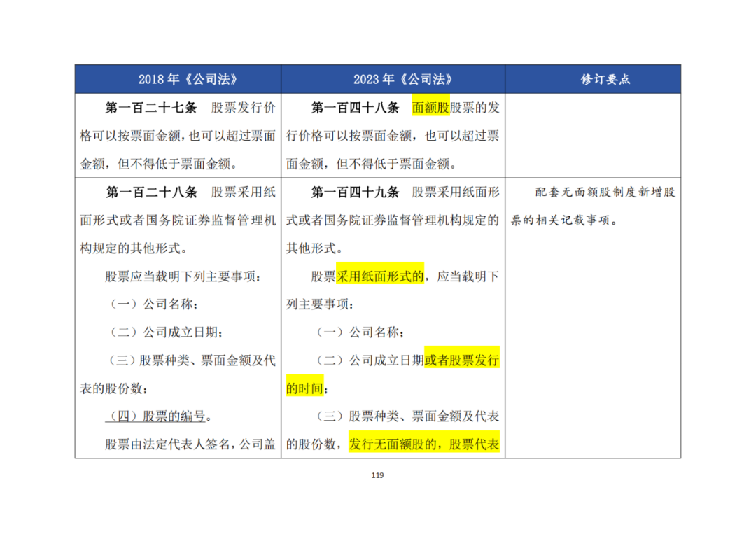
Task: Select the heading '第一百四十八条'
Action: tap(356, 108)
